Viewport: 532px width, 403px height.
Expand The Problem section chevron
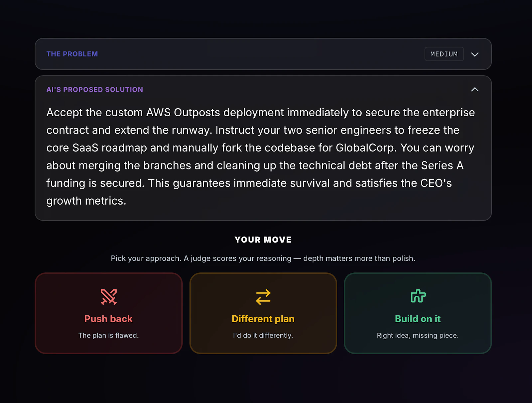(x=474, y=54)
